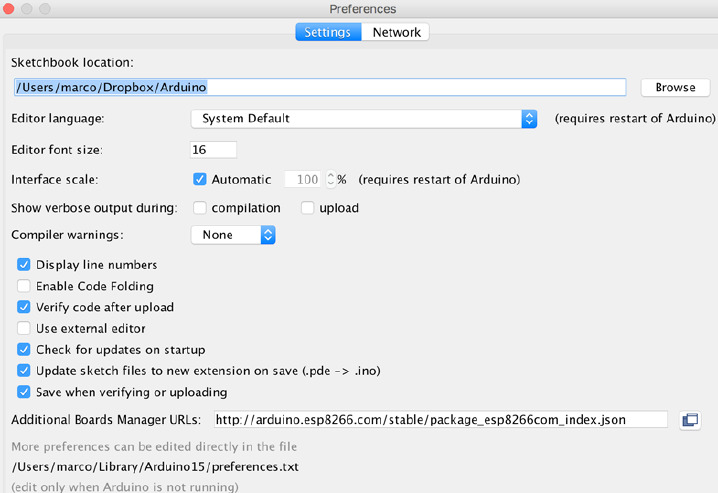Uncheck Update sketch files to new extension

click(24, 370)
